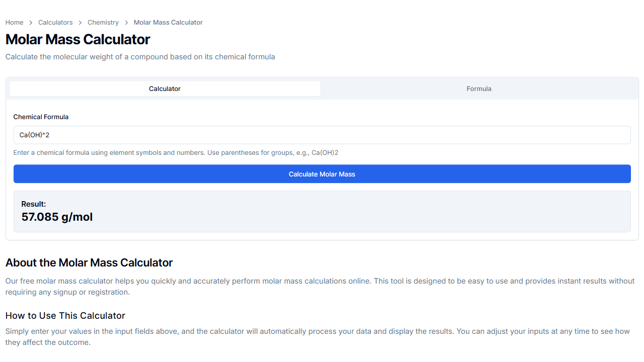Image resolution: width=644 pixels, height=362 pixels.
Task: Click the paragraph starting with Our free molar
Action: pyautogui.click(x=320, y=287)
